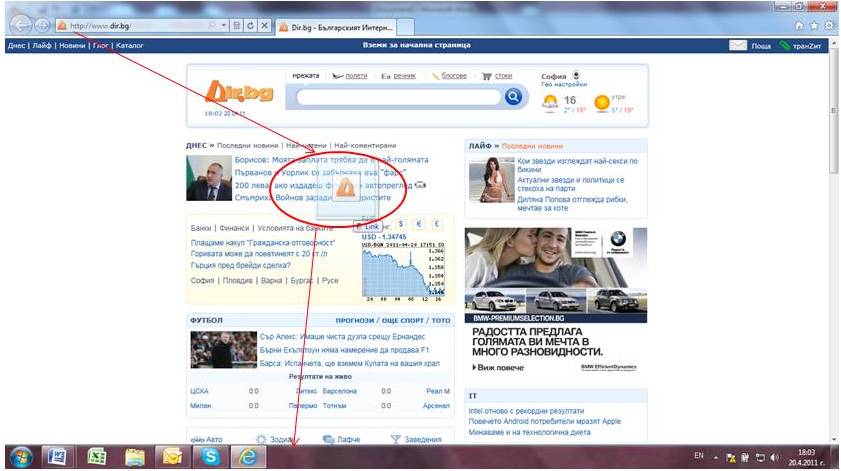Click the compatibility view icon
841x471 pixels.
tap(237, 25)
